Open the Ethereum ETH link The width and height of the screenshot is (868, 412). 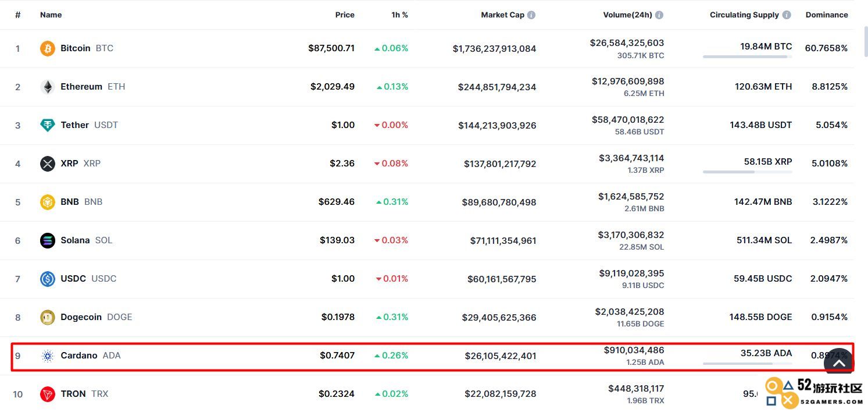[x=93, y=87]
